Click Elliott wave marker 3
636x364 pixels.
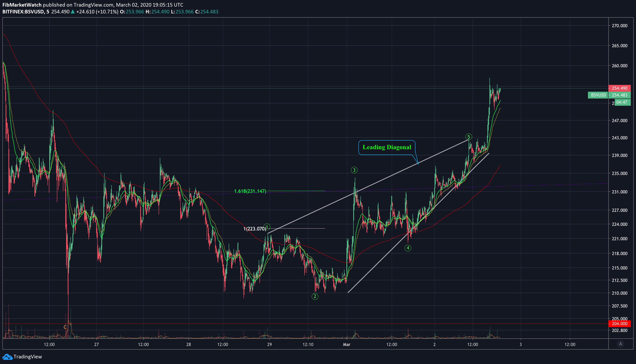coord(354,170)
